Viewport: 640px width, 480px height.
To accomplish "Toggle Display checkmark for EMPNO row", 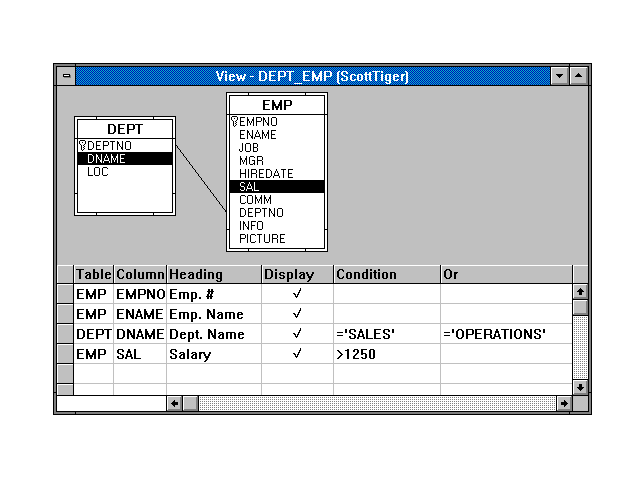I will point(297,295).
